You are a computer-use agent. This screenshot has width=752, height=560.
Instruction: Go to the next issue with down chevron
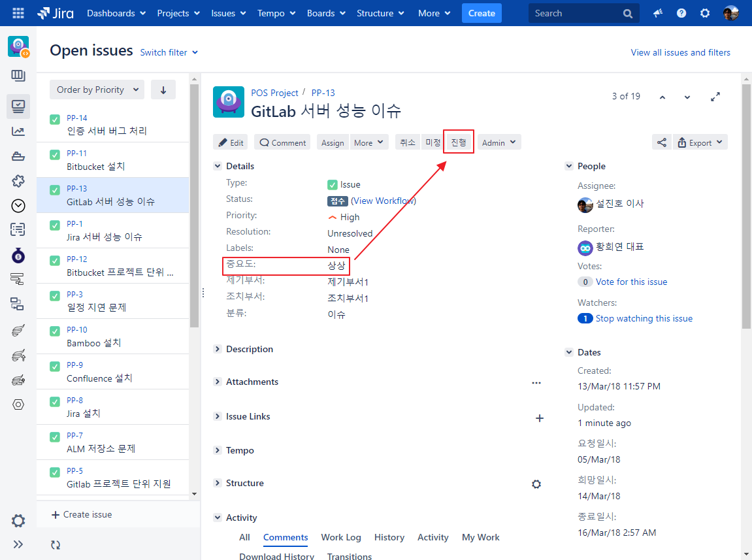coord(687,97)
